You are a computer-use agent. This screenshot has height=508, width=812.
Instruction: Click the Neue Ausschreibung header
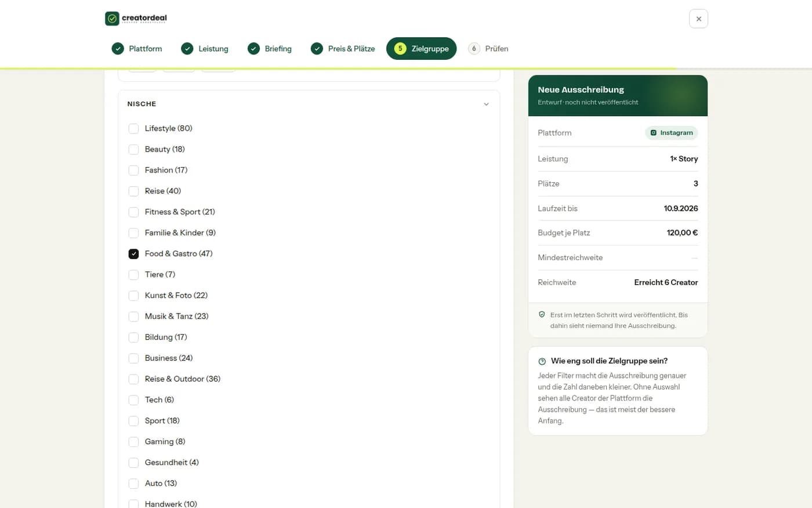click(581, 89)
